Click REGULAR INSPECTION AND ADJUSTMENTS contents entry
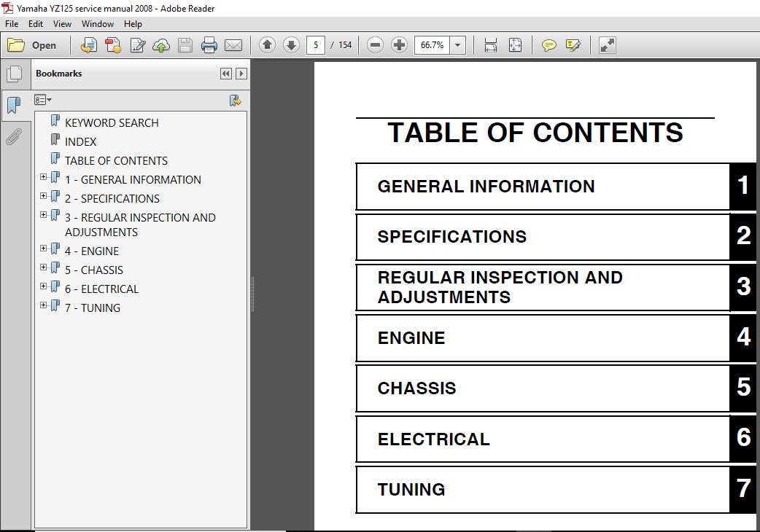Image resolution: width=760 pixels, height=532 pixels. 500,287
